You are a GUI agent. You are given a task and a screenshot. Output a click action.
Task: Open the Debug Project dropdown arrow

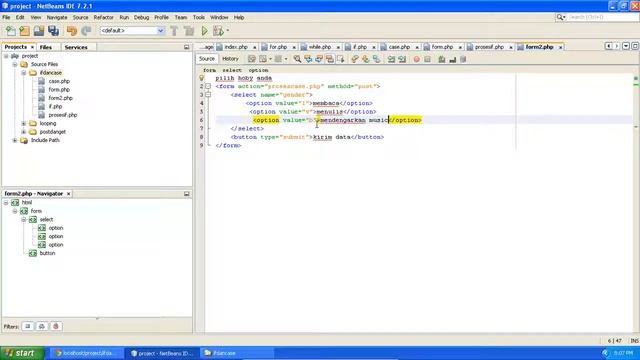tap(228, 31)
